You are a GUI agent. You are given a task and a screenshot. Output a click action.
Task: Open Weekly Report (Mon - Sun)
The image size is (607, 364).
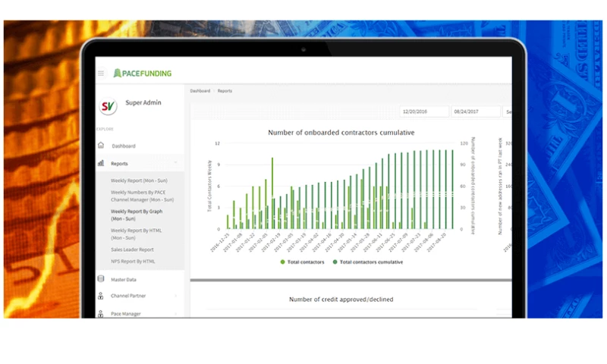point(140,180)
